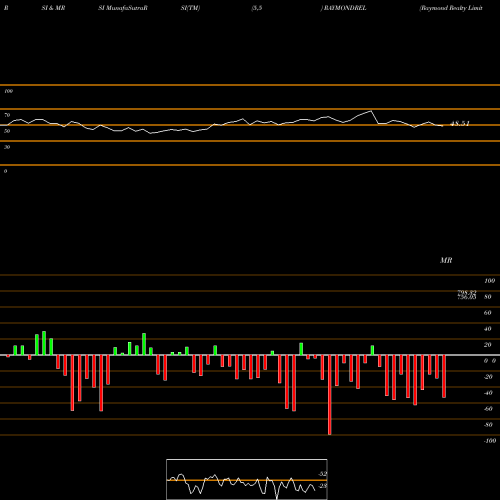This screenshot has height=500, width=500.
Task: Click the '80' label on MRSI right axis
Action: click(488, 297)
